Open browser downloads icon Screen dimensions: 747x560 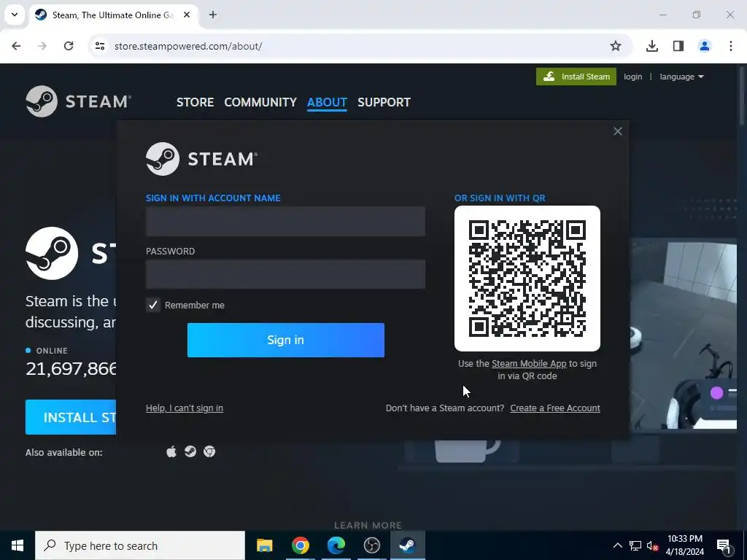click(x=652, y=46)
